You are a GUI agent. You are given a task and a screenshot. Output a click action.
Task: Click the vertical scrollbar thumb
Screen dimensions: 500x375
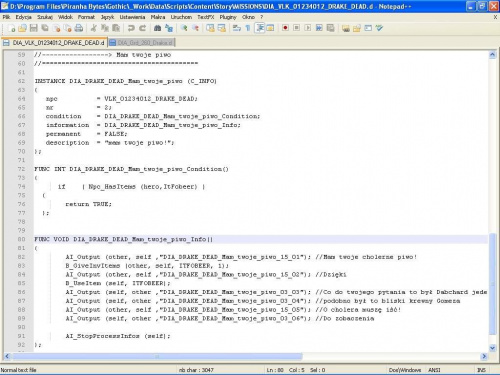tap(492, 284)
